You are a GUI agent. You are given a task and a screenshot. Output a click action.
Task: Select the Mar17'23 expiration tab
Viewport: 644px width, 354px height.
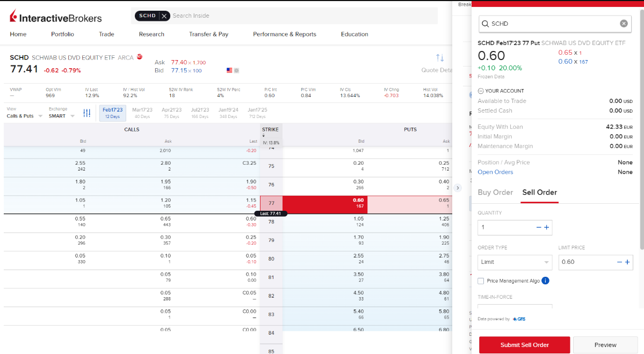click(x=142, y=113)
